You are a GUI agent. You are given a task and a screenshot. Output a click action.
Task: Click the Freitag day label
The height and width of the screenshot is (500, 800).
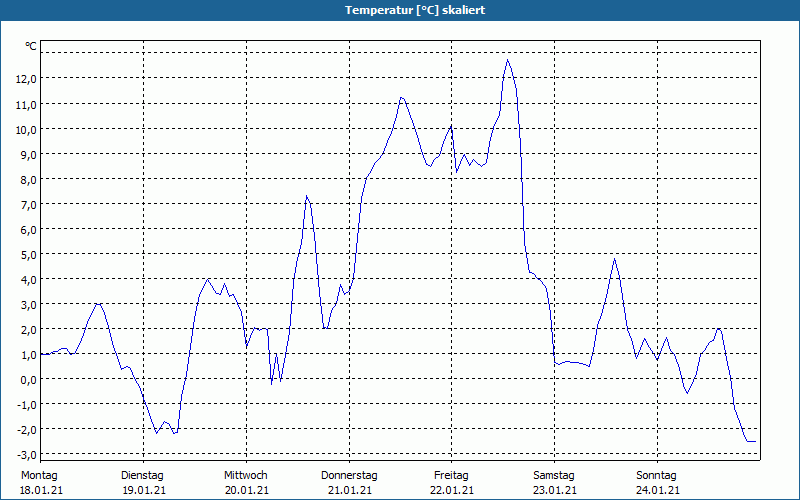(x=451, y=476)
